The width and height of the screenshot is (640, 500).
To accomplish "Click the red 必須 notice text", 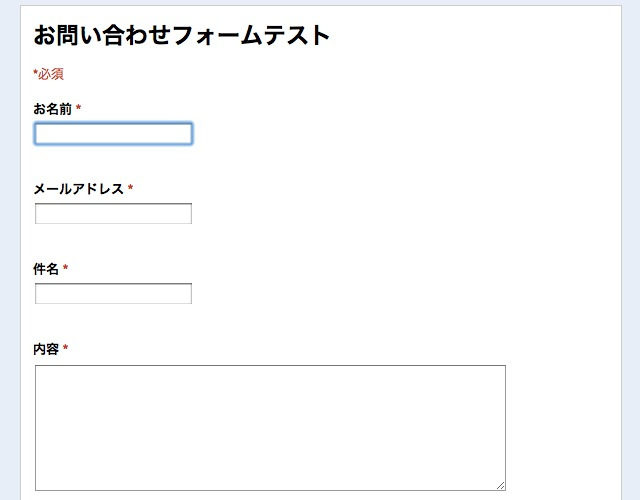I will (51, 74).
